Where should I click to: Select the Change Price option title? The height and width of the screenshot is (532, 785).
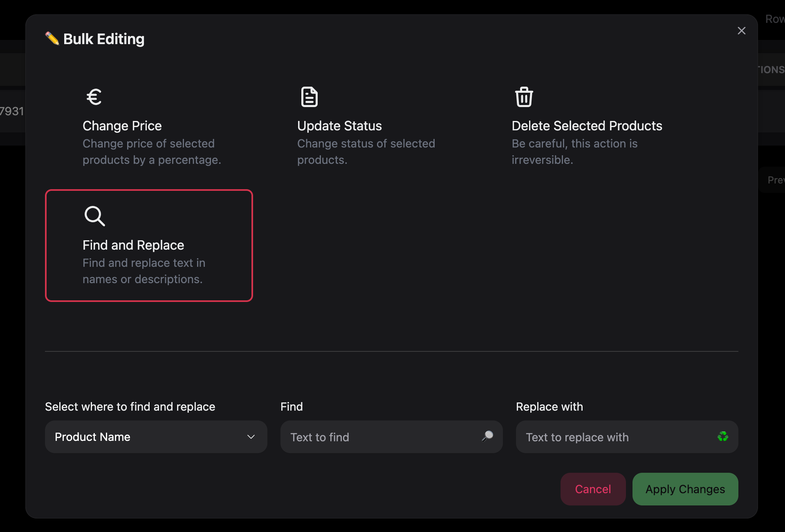(x=122, y=126)
